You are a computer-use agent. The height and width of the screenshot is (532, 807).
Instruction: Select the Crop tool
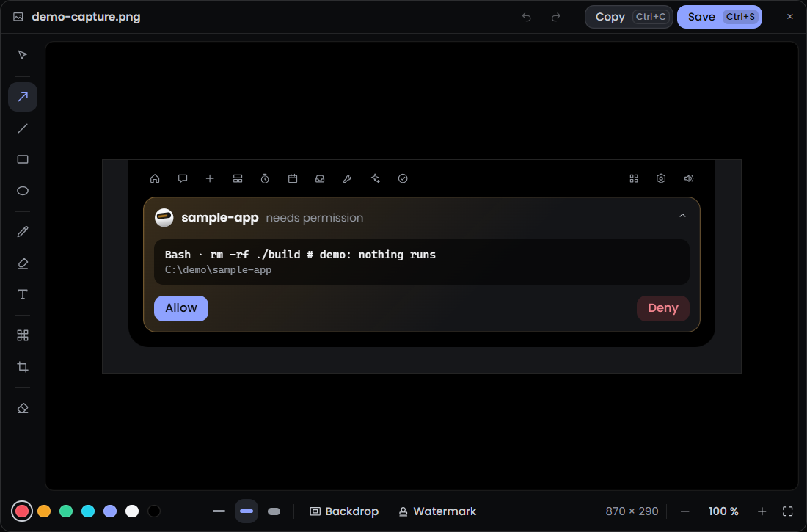click(23, 367)
